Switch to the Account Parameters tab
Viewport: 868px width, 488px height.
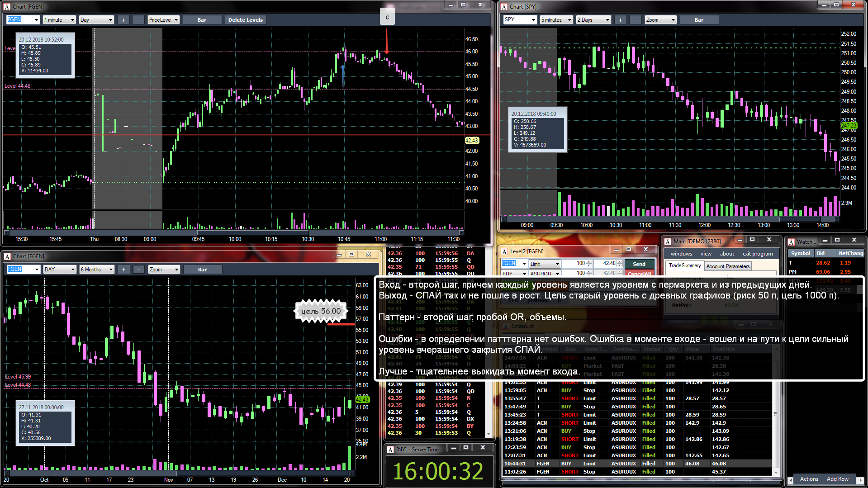728,266
